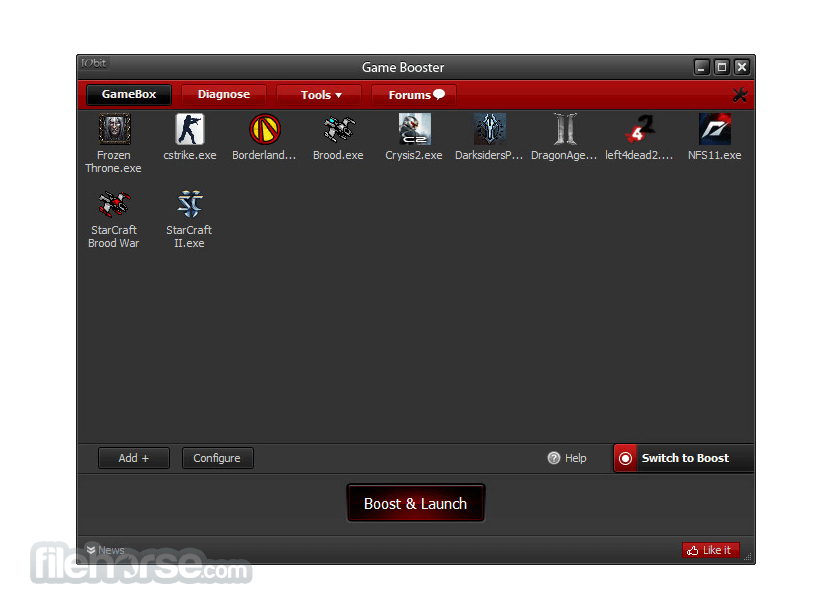Open the Forums tab
The image size is (834, 614).
pos(413,95)
